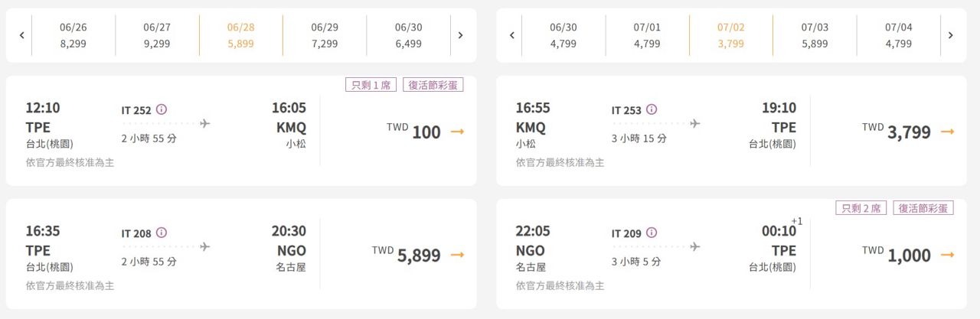Click info icon next to flight IT 253

point(652,109)
